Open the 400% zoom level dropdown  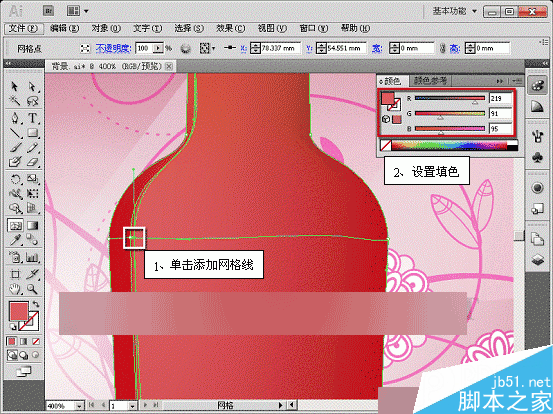coord(79,406)
